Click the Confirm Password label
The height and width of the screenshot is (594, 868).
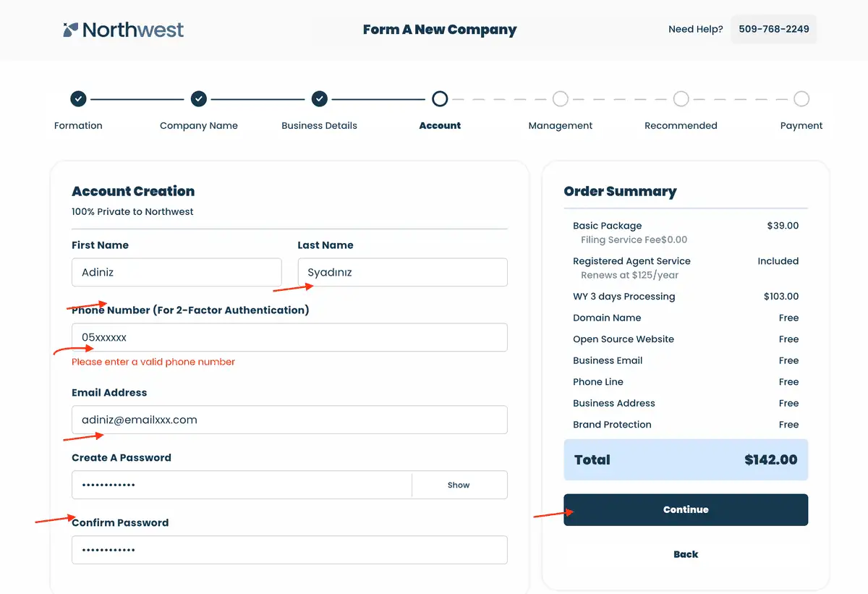(120, 523)
